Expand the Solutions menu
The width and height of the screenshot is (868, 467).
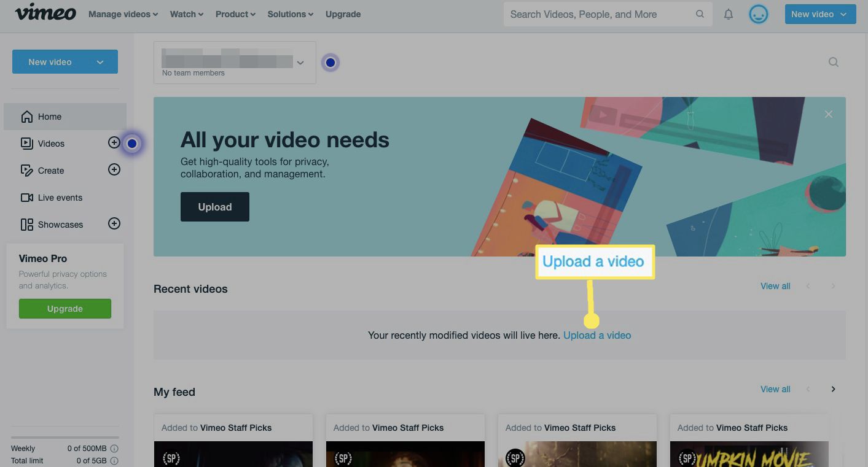point(291,14)
